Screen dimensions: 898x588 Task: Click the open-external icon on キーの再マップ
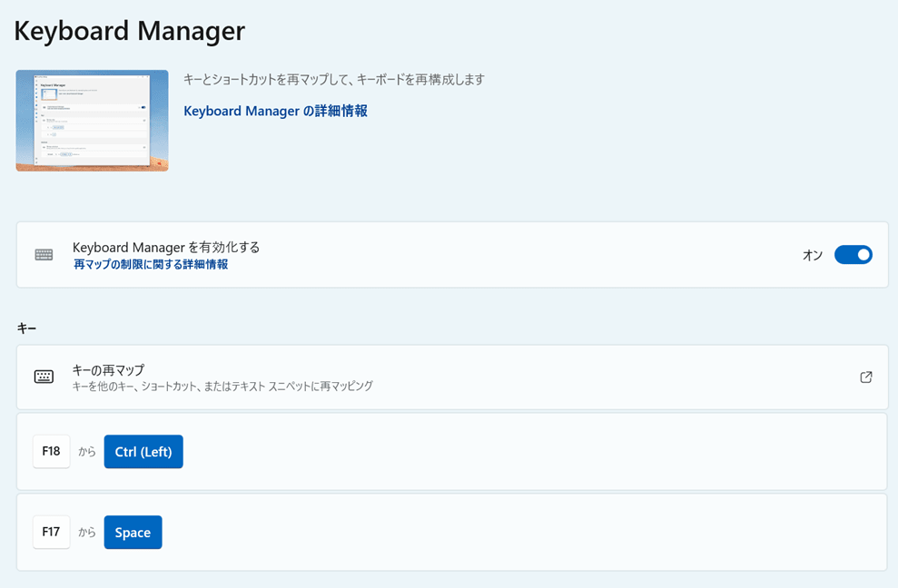pyautogui.click(x=866, y=377)
